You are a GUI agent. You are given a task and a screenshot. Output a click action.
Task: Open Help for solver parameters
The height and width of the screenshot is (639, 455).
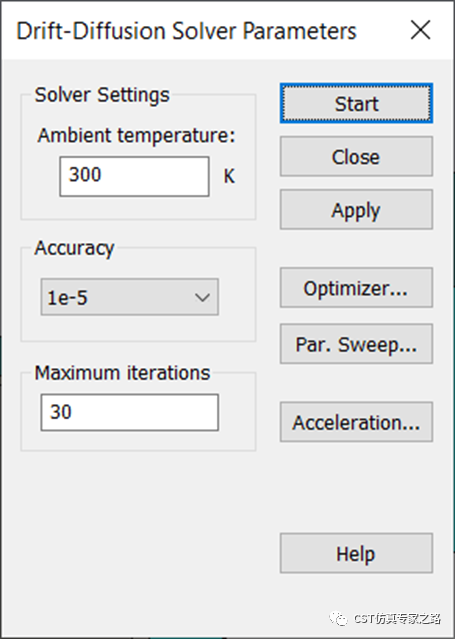356,553
